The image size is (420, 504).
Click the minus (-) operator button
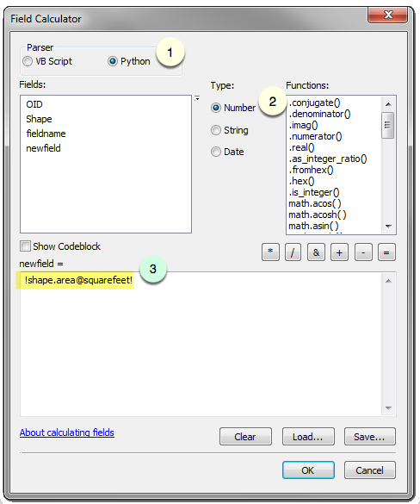click(363, 252)
